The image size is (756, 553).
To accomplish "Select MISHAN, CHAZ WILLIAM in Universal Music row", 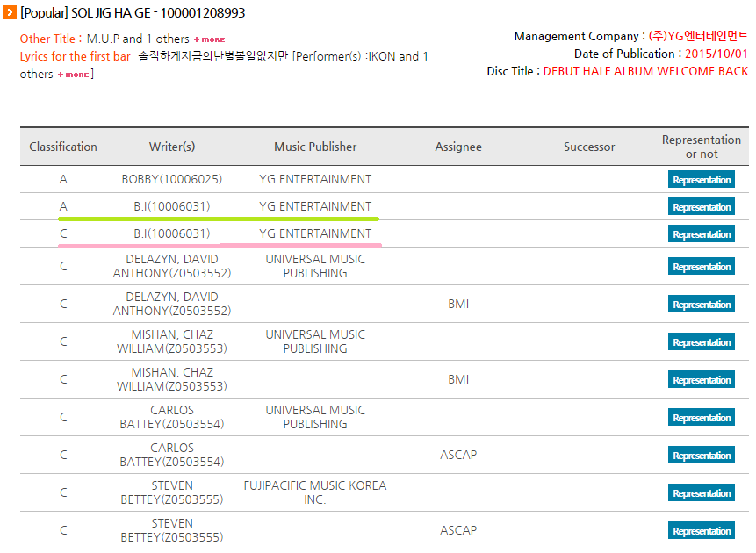I will tap(171, 341).
